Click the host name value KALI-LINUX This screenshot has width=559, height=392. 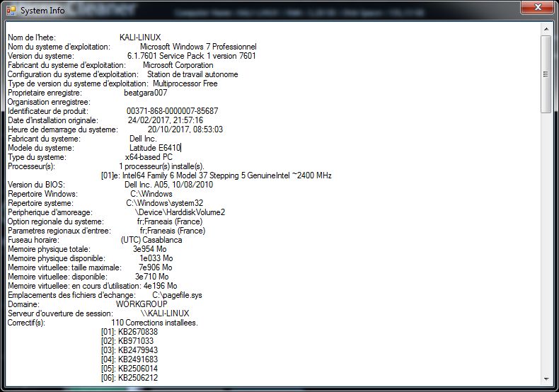click(140, 38)
